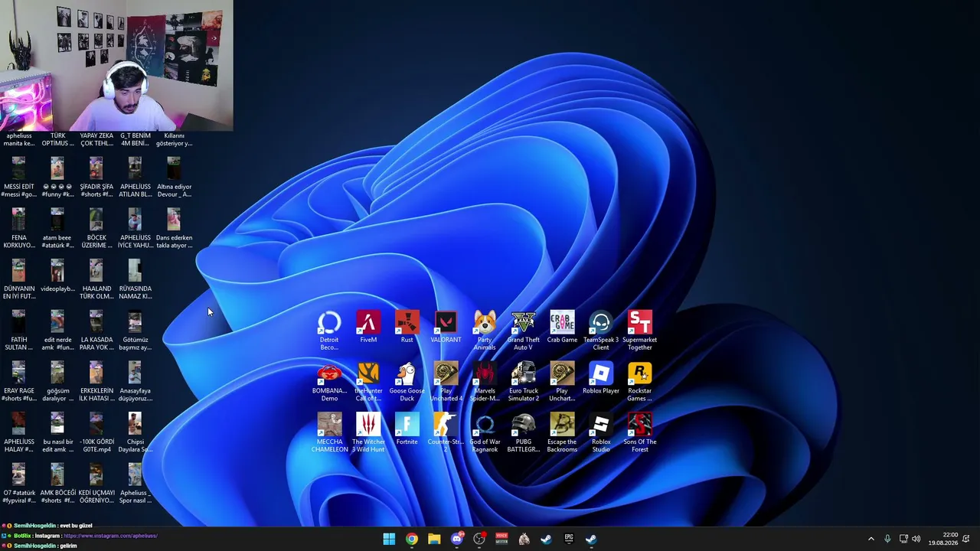Launch the Fortnite shortcut
The image size is (980, 551).
click(x=407, y=429)
